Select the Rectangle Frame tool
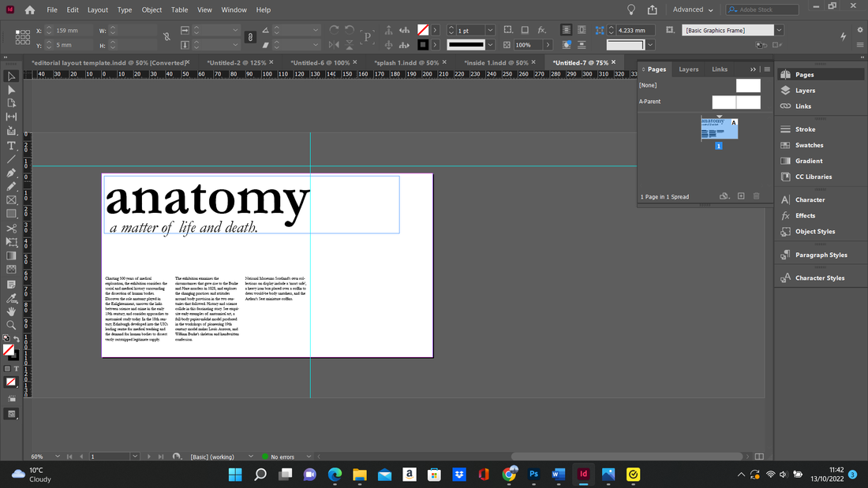Screen dimensions: 868x488 [11, 200]
